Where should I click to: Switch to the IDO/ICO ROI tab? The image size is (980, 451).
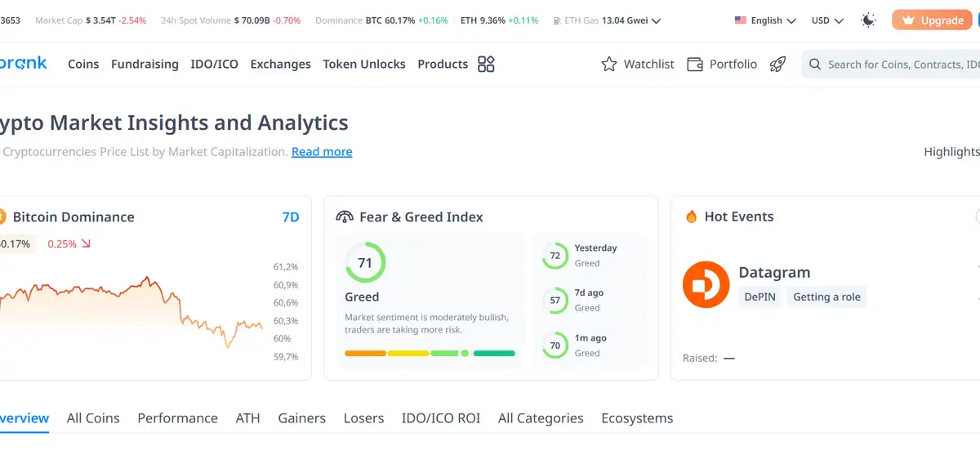click(x=441, y=418)
